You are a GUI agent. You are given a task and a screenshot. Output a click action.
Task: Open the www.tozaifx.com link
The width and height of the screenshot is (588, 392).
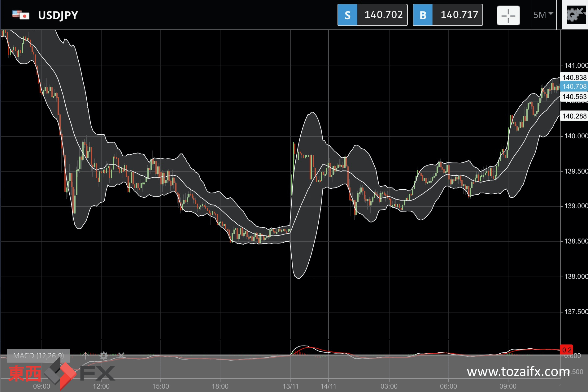(518, 372)
